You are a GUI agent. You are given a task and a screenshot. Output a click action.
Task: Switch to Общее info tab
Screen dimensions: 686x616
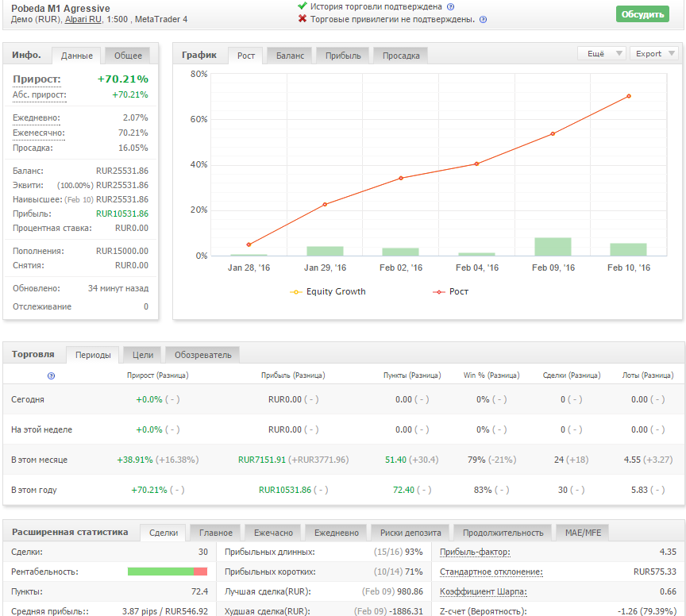click(x=128, y=56)
